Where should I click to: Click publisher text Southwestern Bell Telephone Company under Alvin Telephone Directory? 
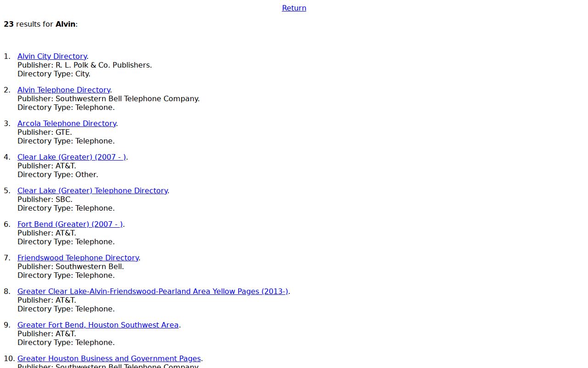pos(127,98)
